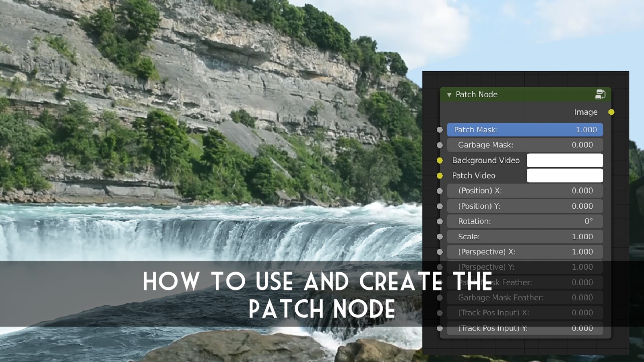The image size is (644, 362).
Task: Click the Garbage Mask Feather input socket
Action: [440, 298]
